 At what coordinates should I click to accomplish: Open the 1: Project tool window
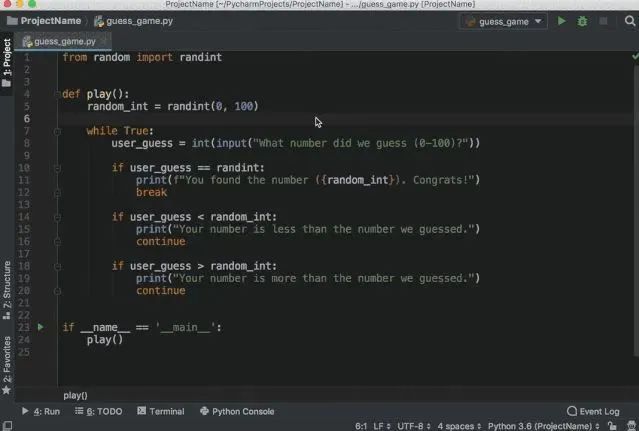7,63
